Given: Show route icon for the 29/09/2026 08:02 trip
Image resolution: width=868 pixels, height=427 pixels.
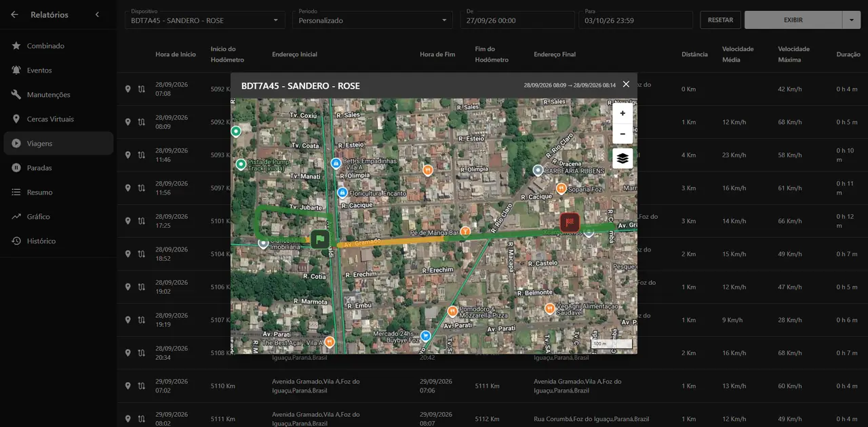Looking at the screenshot, I should 141,419.
